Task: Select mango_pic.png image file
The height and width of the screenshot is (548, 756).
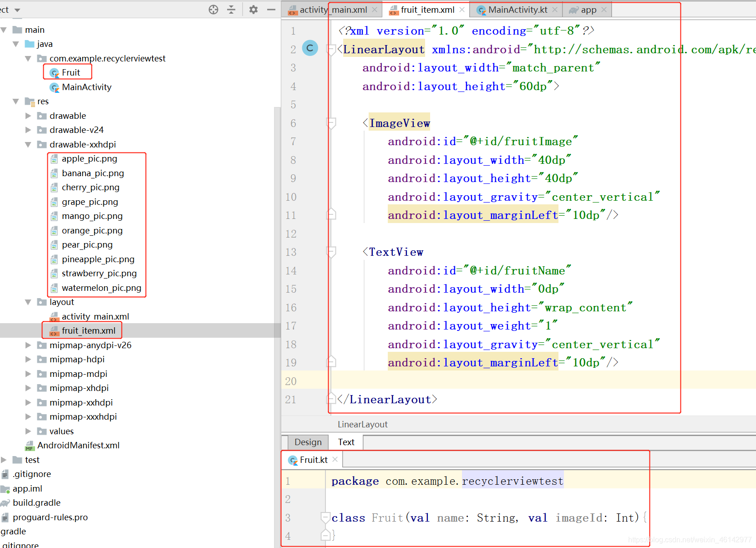Action: tap(92, 216)
